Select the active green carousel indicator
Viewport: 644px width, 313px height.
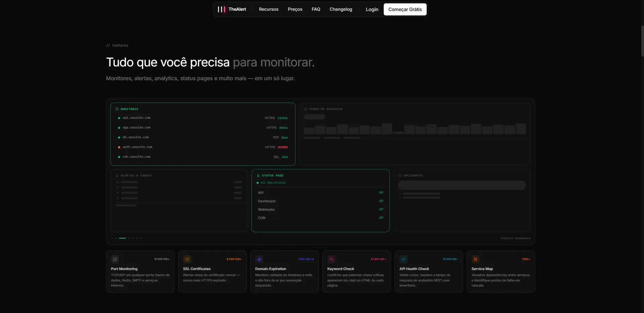(x=122, y=238)
